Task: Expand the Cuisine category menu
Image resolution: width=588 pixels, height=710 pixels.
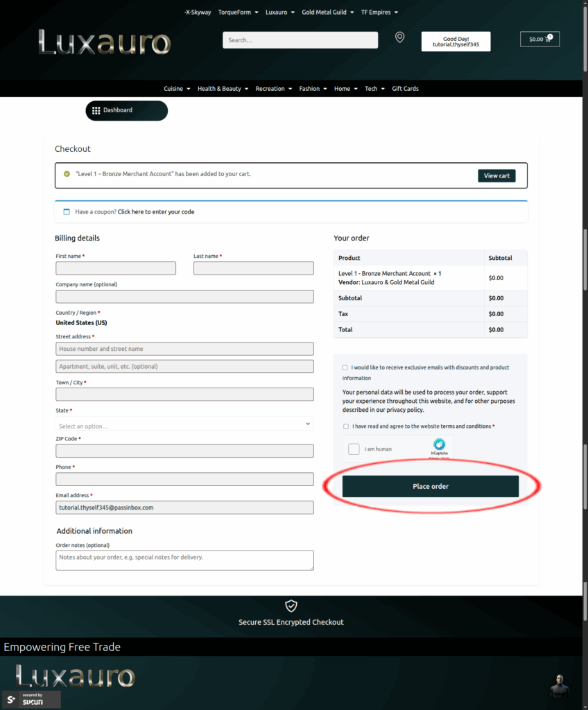Action: (177, 89)
